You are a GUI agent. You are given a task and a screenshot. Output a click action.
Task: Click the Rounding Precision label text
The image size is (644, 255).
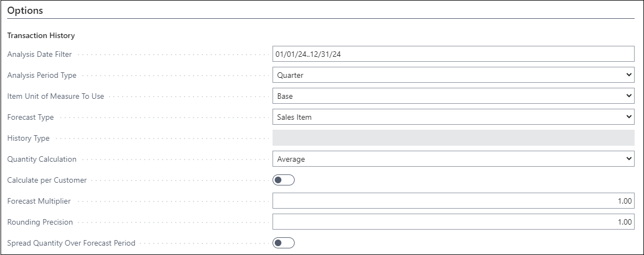pyautogui.click(x=40, y=222)
